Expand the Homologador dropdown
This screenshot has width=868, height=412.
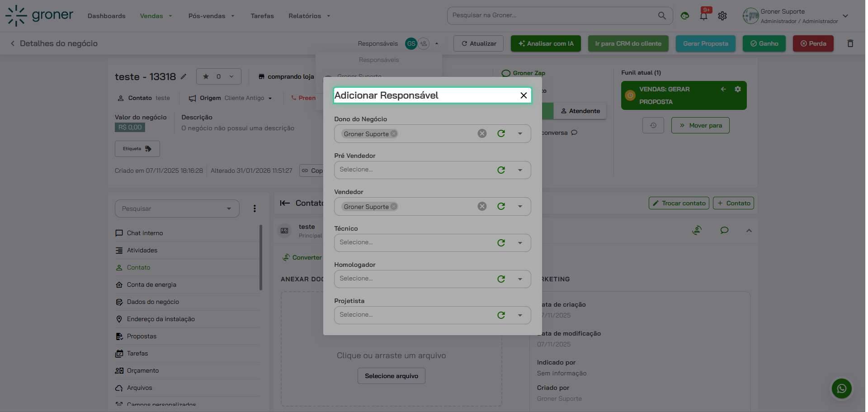pos(520,279)
